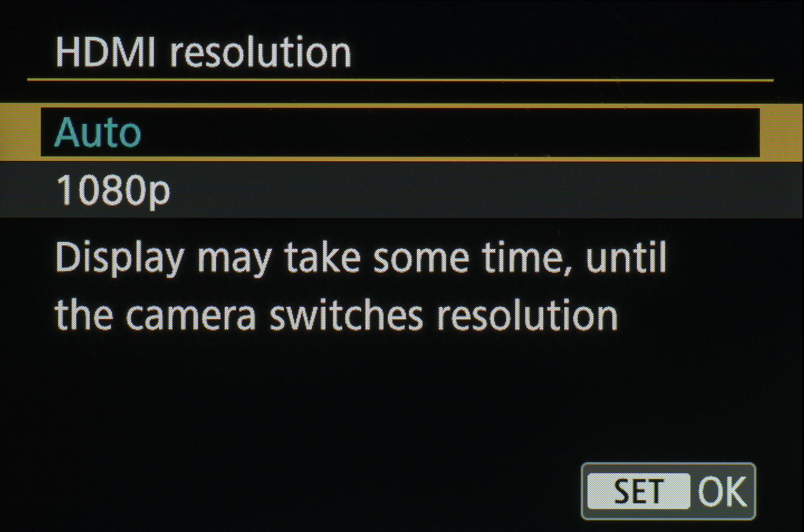Viewport: 804px width, 532px height.
Task: Click empty black area inside Auto row
Action: [x=442, y=132]
